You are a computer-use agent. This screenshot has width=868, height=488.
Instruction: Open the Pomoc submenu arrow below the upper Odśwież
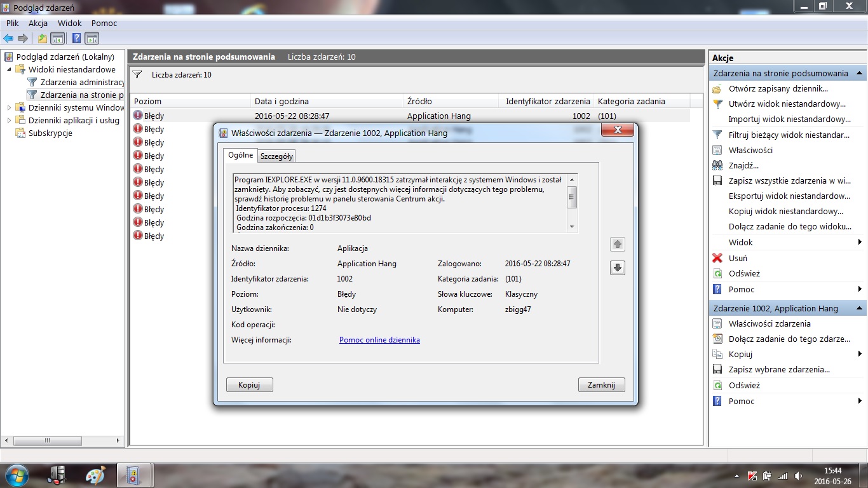coord(860,289)
